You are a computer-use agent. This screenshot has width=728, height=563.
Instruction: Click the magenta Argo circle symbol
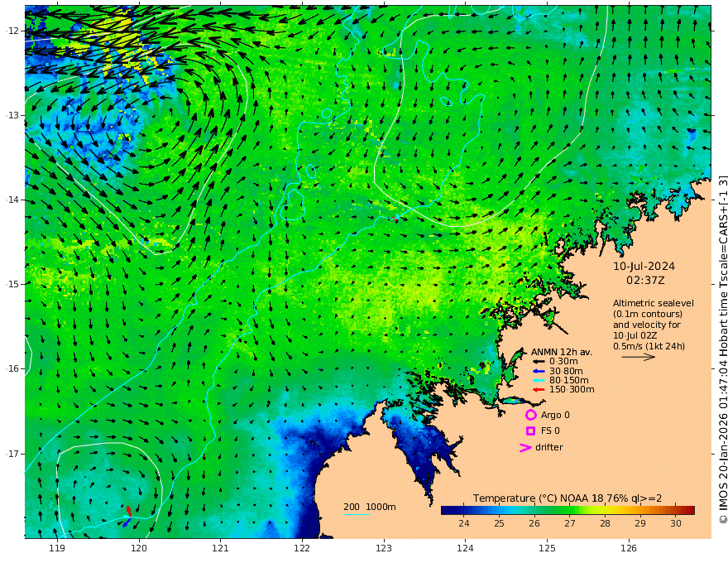point(530,415)
